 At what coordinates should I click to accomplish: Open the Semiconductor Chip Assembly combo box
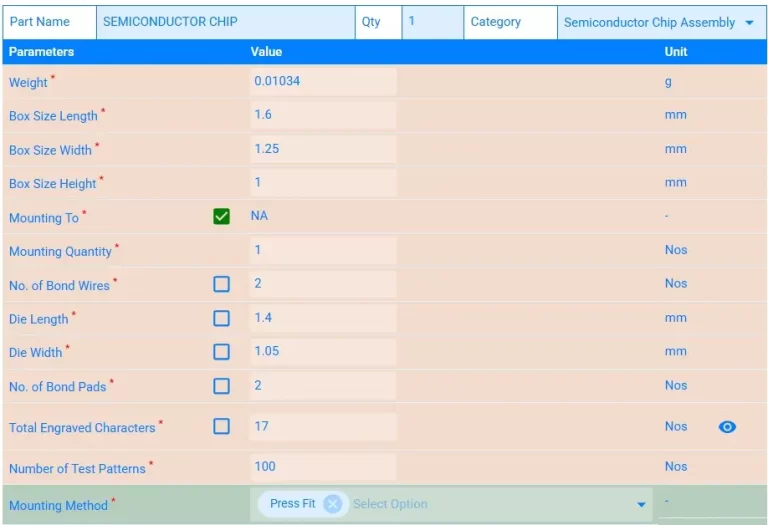(650, 23)
